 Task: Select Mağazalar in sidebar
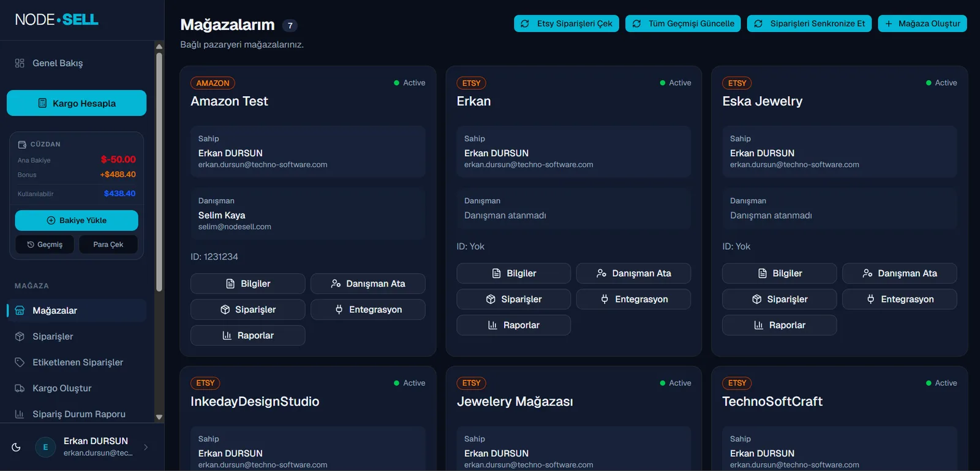tap(77, 311)
